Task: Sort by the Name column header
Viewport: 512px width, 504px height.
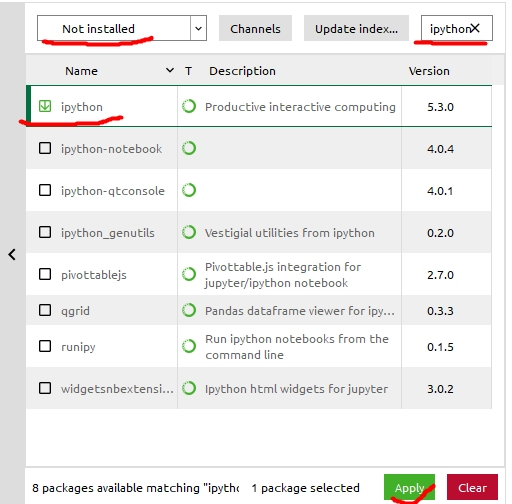Action: pos(81,71)
